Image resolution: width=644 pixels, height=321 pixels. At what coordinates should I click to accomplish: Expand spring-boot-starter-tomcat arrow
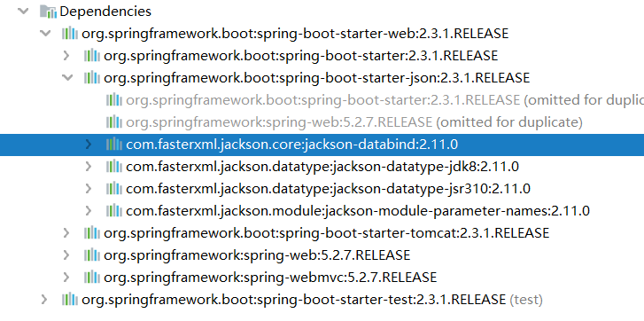[66, 233]
